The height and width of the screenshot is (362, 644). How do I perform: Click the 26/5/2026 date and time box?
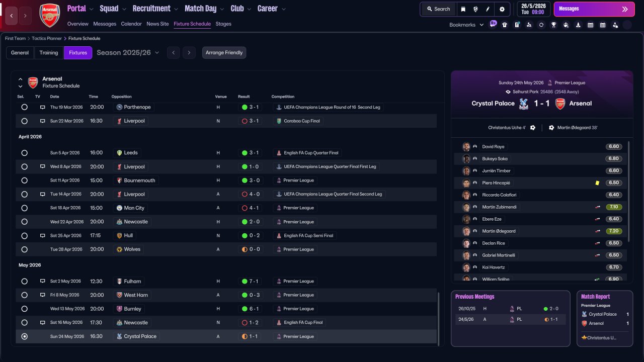click(x=533, y=9)
